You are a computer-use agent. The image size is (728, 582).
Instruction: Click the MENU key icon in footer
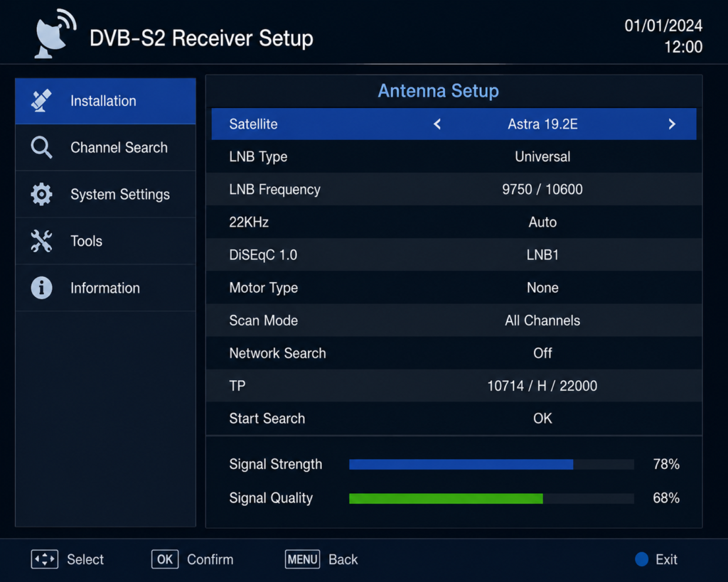point(302,559)
